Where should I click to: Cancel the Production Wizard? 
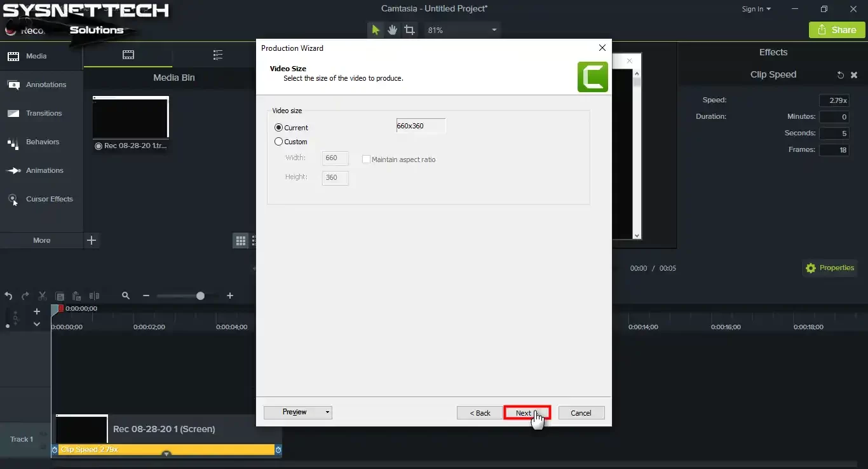tap(581, 413)
